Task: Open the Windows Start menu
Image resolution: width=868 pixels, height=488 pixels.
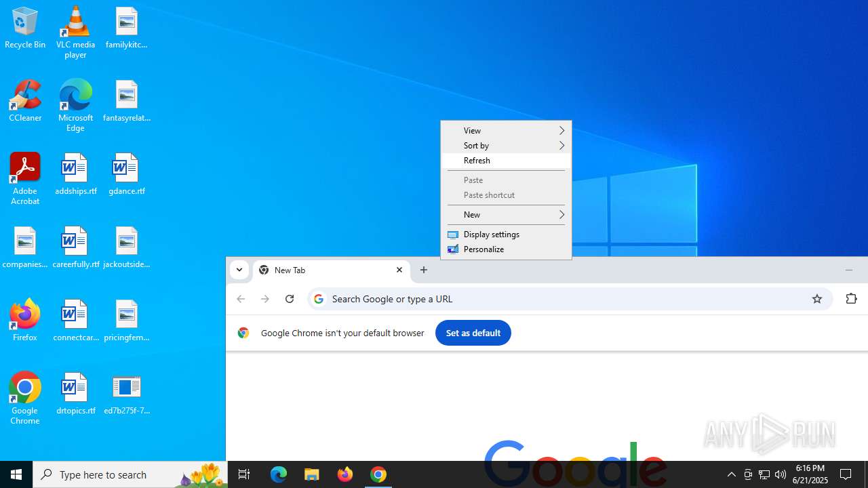Action: click(x=16, y=474)
